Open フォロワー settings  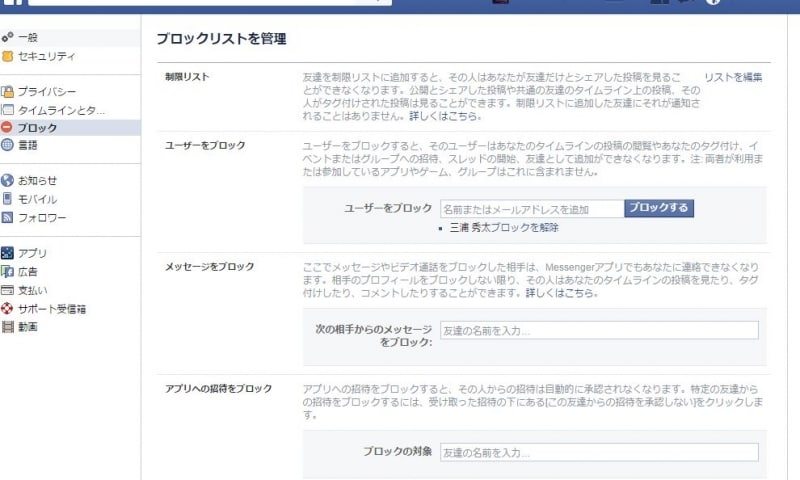click(x=42, y=218)
